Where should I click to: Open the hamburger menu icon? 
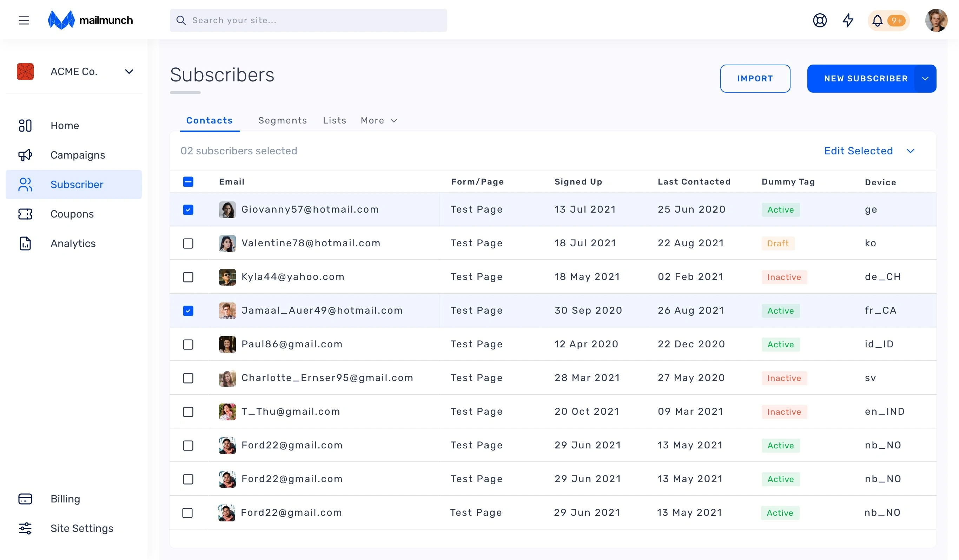24,20
